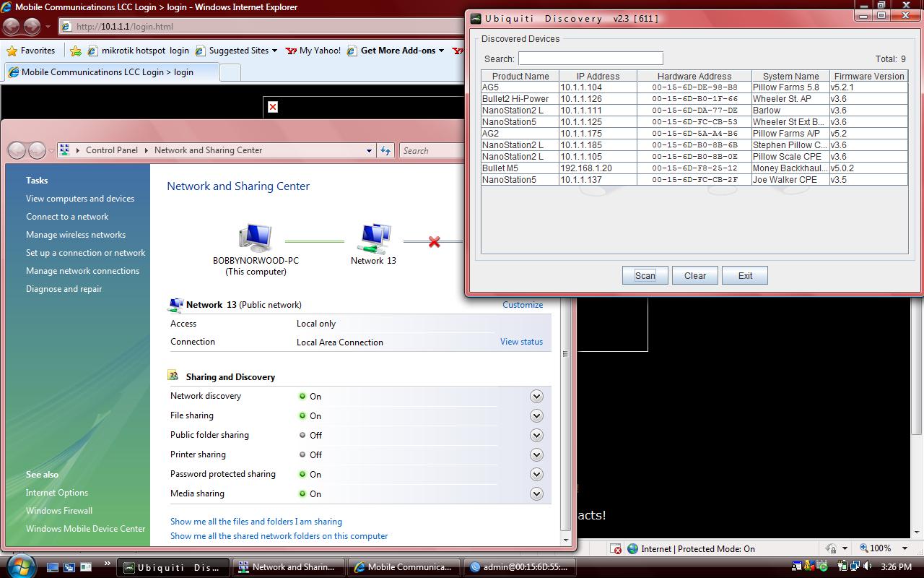
Task: Select the BOBBYNORWOOD-PC computer icon
Action: [255, 236]
